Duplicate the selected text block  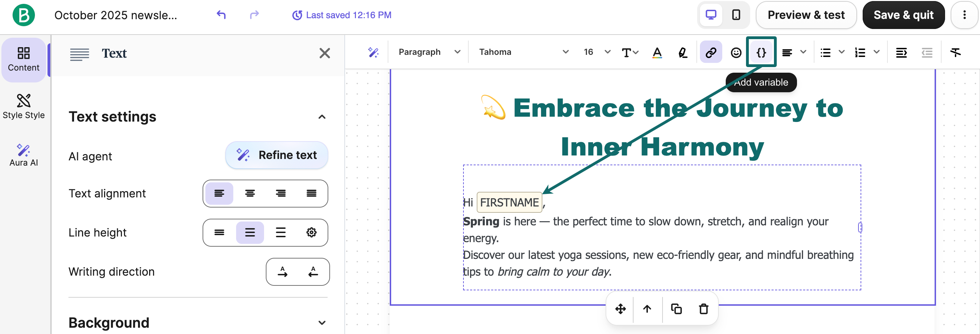[676, 309]
